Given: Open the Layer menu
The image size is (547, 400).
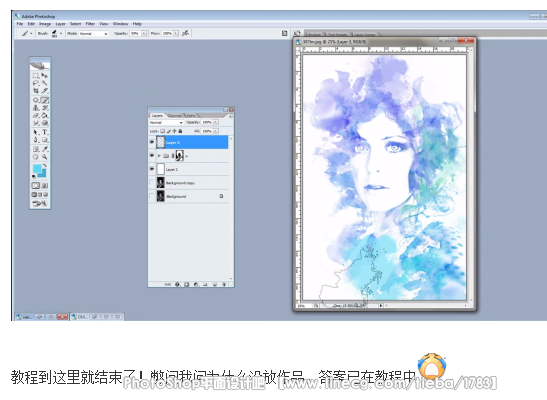Looking at the screenshot, I should point(60,24).
